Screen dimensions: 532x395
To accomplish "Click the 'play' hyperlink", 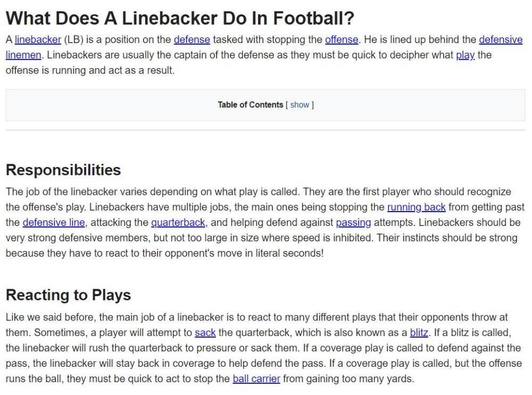I will (465, 55).
